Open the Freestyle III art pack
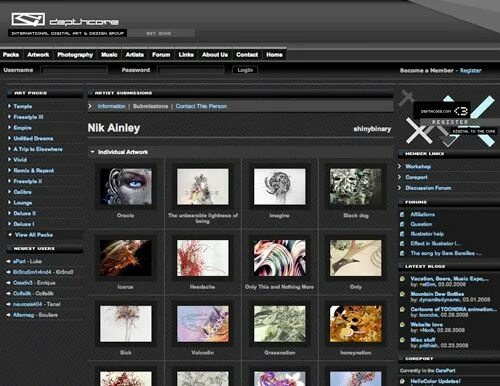Image resolution: width=500 pixels, height=386 pixels. point(28,117)
